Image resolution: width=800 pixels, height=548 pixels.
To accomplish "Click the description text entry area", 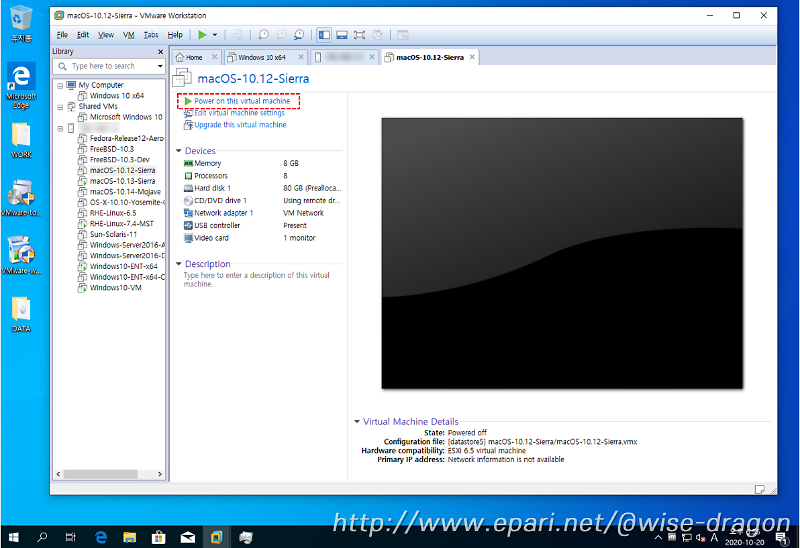I will (257, 280).
